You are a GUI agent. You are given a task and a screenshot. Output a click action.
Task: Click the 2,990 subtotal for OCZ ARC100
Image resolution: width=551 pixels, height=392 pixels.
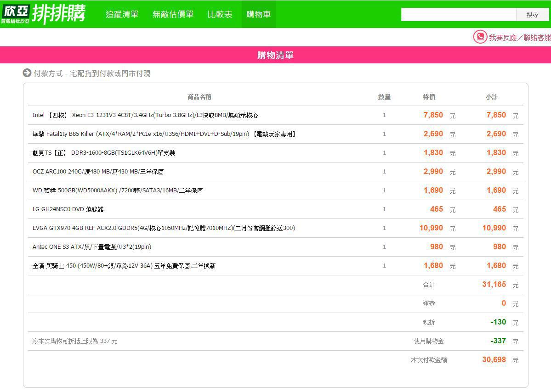[496, 172]
